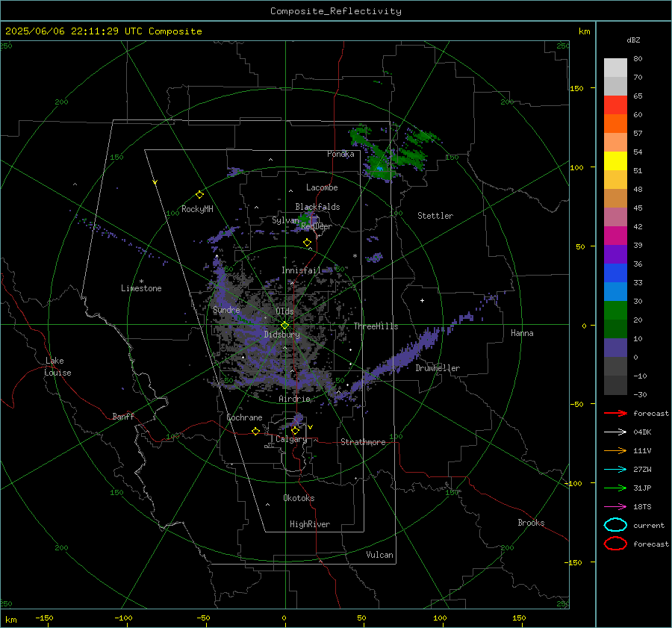
Task: Click yellow diamond marker near Cochrane
Action: coord(255,432)
